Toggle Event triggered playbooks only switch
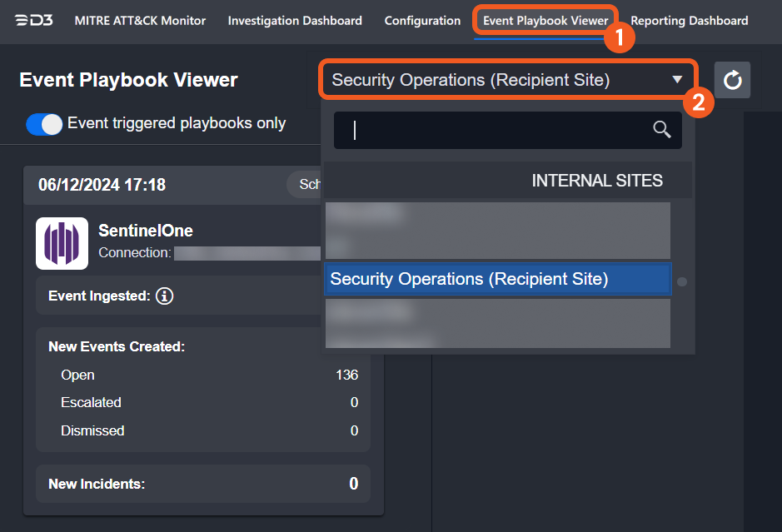 coord(44,124)
